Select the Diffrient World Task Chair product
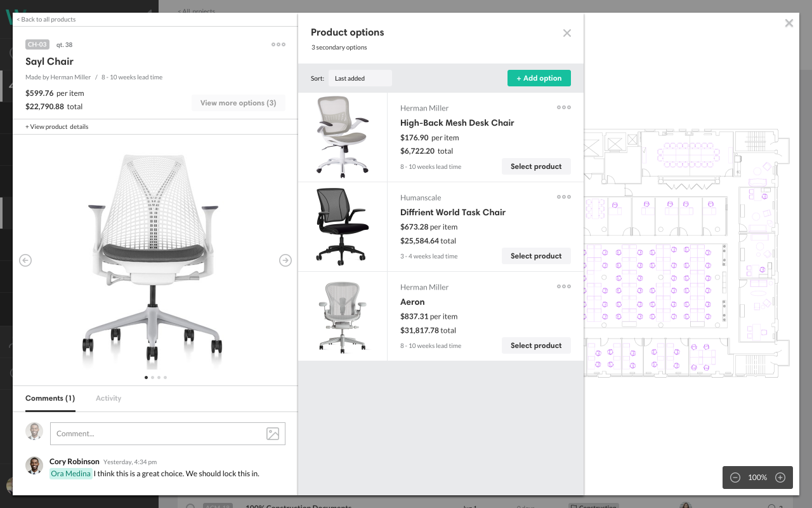This screenshot has height=508, width=812. pyautogui.click(x=536, y=256)
